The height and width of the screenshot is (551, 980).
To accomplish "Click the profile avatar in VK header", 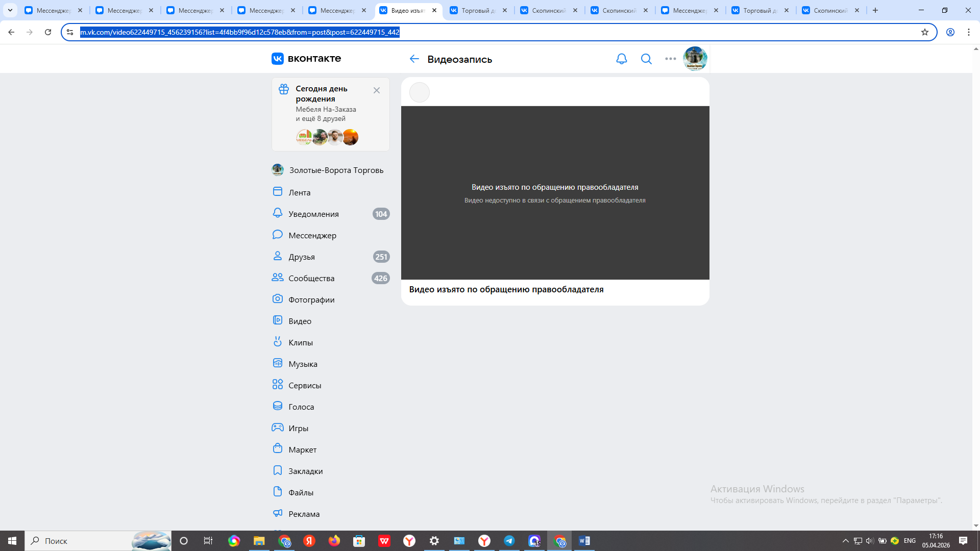I will point(695,59).
